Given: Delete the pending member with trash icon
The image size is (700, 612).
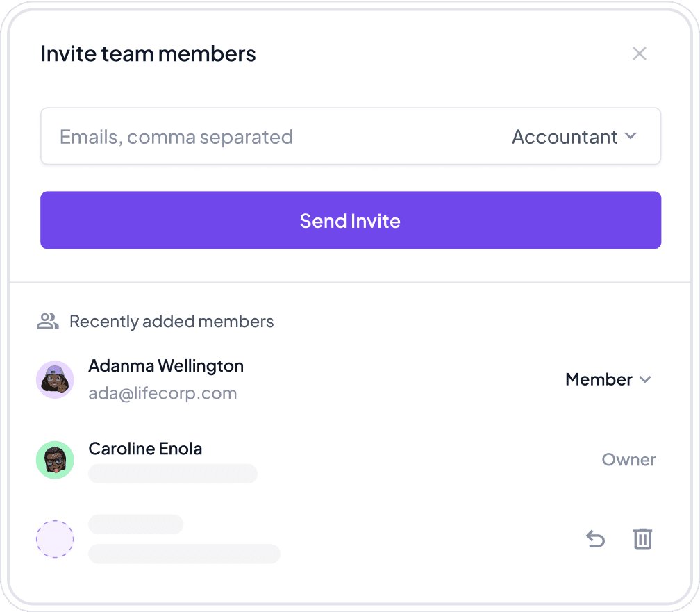Looking at the screenshot, I should coord(642,539).
